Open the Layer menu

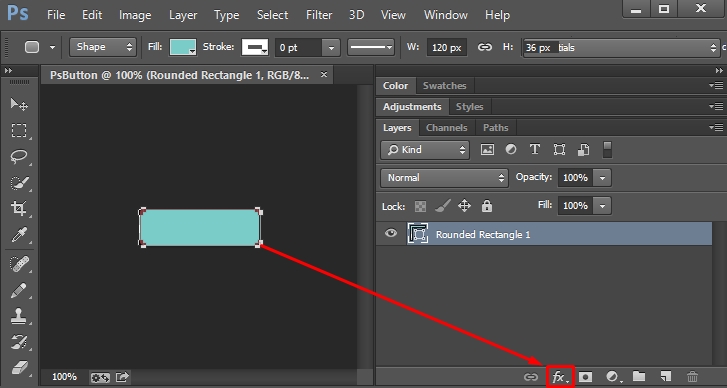183,15
